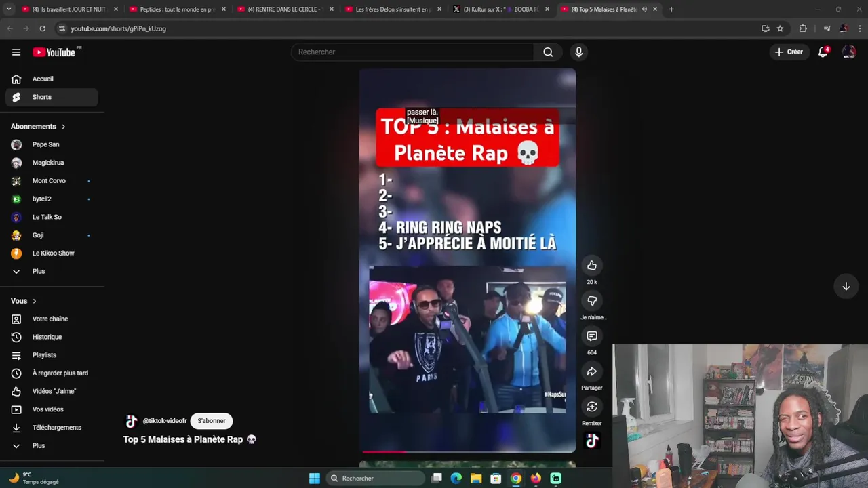Remix this short
Viewport: 868px width, 488px height.
point(592,407)
